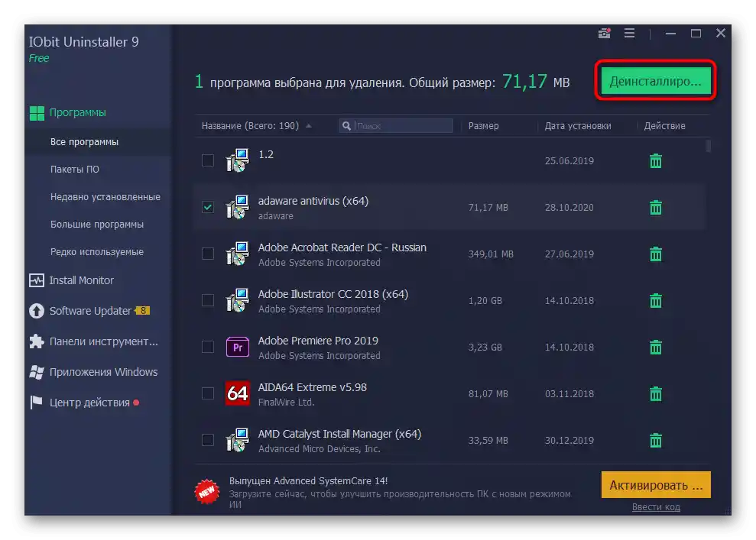Click the Windows flag apps icon
Image resolution: width=756 pixels, height=540 pixels.
(37, 372)
